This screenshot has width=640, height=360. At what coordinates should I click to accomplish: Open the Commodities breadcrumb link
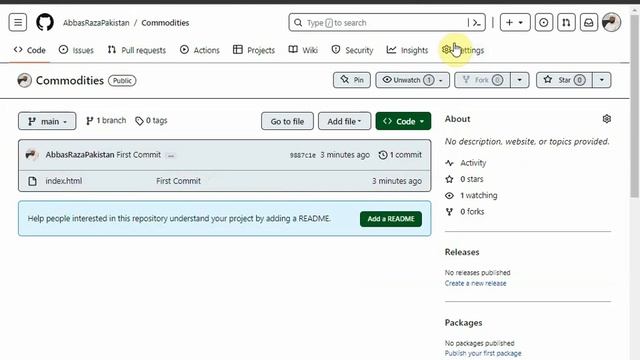[x=165, y=23]
